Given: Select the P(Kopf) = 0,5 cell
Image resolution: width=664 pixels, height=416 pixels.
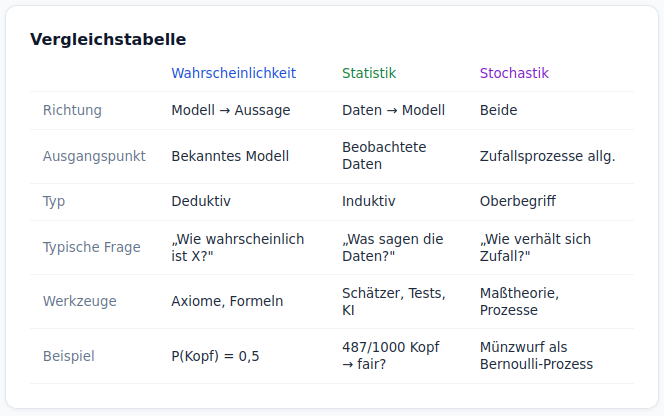Looking at the screenshot, I should (215, 355).
